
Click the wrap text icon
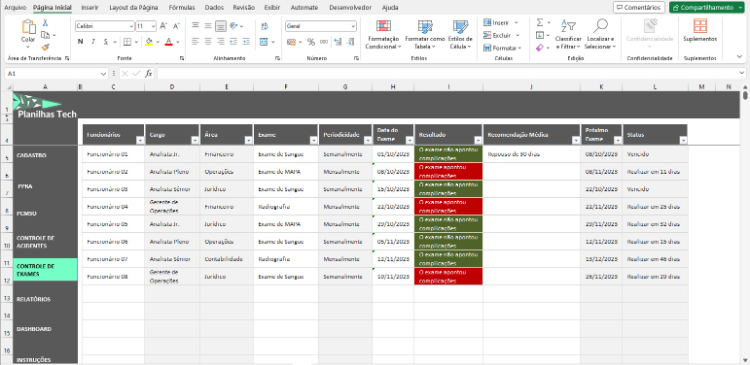point(265,26)
